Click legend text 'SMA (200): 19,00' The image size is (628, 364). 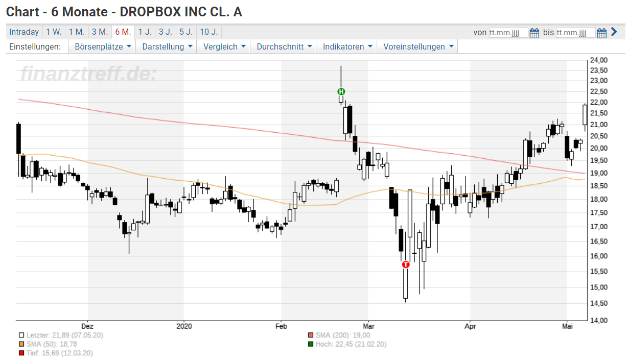[x=343, y=335]
